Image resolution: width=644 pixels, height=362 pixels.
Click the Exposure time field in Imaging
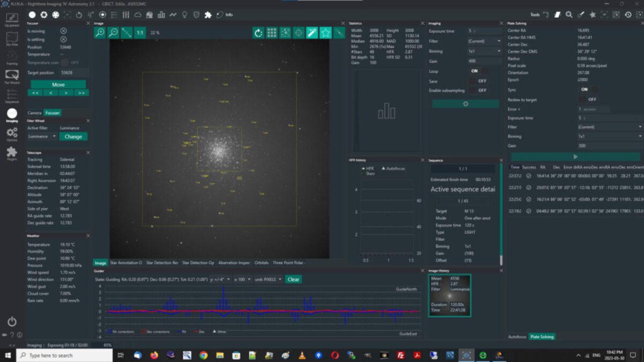coord(484,31)
